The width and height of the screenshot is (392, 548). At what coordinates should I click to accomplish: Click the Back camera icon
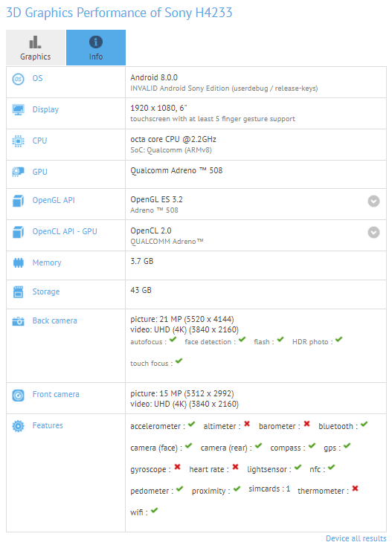[x=18, y=321]
